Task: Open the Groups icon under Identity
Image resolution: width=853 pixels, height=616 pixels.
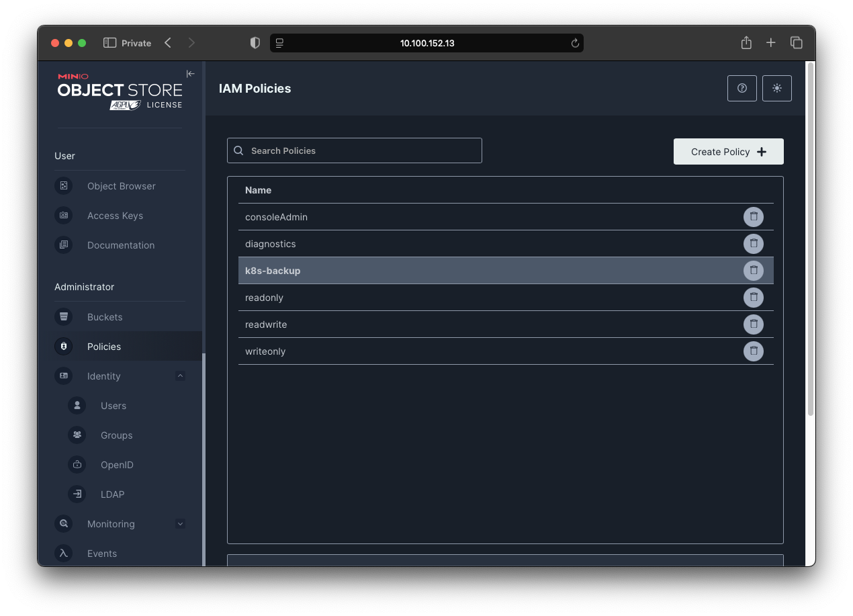Action: coord(77,435)
